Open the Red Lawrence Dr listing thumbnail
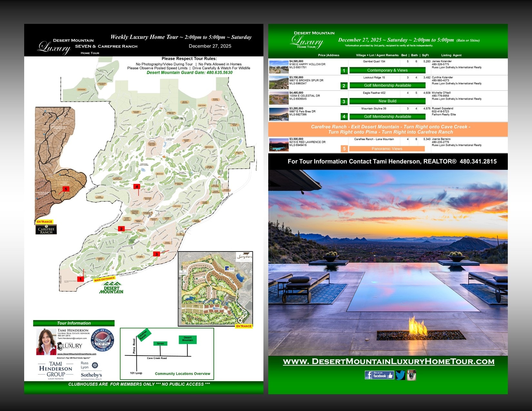 (x=279, y=145)
